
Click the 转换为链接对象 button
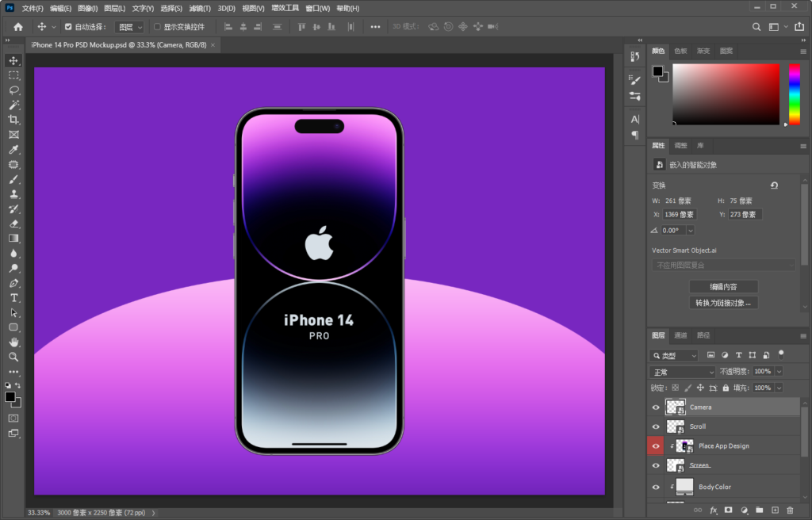click(x=723, y=303)
